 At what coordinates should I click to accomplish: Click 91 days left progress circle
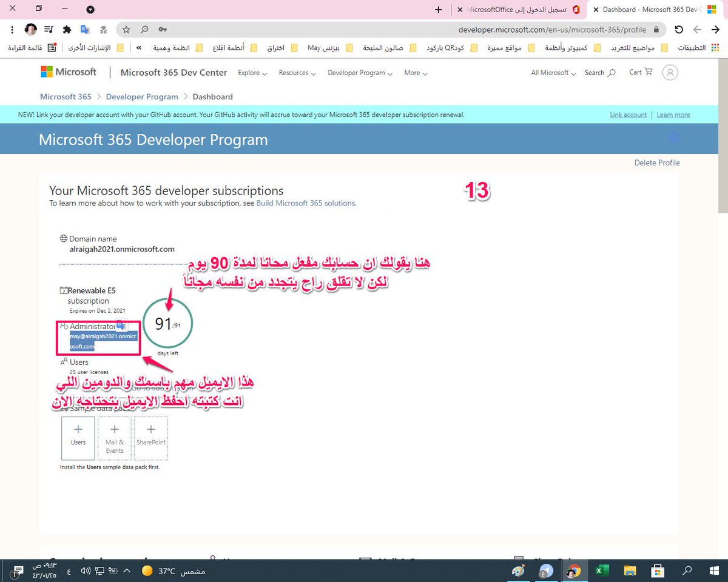(167, 324)
